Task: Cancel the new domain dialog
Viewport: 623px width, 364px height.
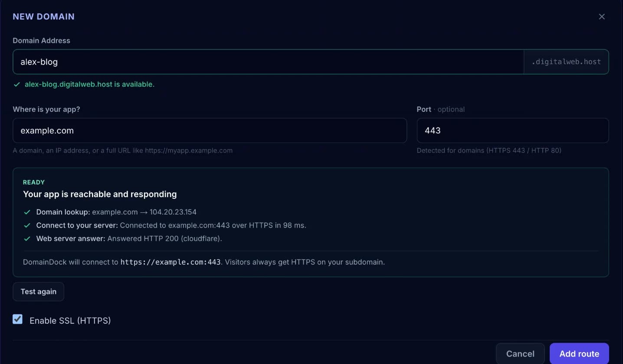Action: [520, 354]
